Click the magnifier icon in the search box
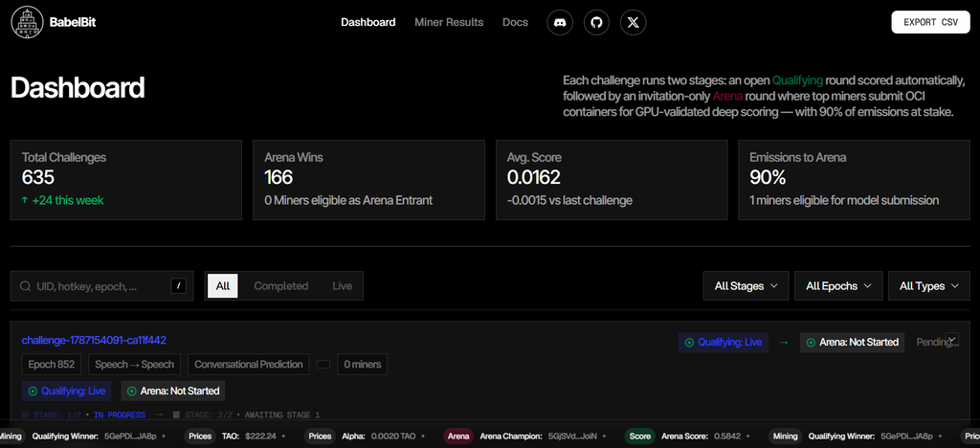The height and width of the screenshot is (448, 980). (26, 286)
